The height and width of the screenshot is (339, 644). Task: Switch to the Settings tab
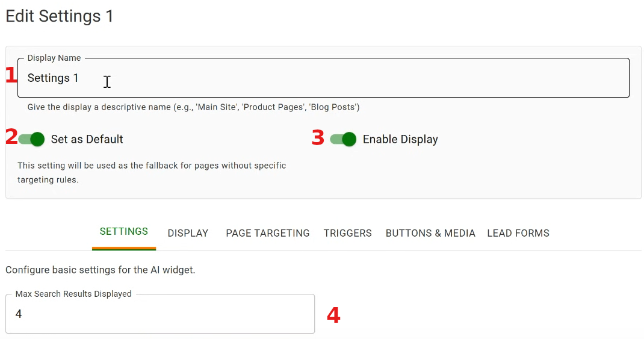[124, 232]
